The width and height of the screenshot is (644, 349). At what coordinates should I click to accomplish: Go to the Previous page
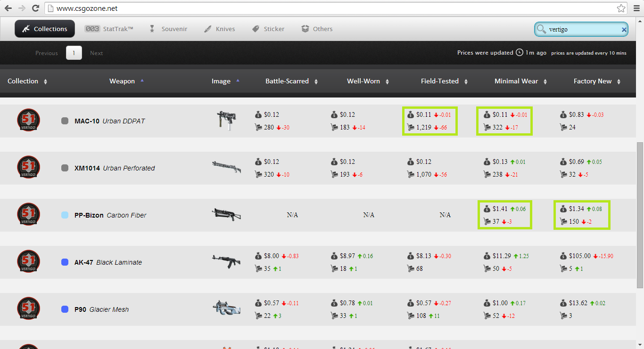(x=47, y=53)
